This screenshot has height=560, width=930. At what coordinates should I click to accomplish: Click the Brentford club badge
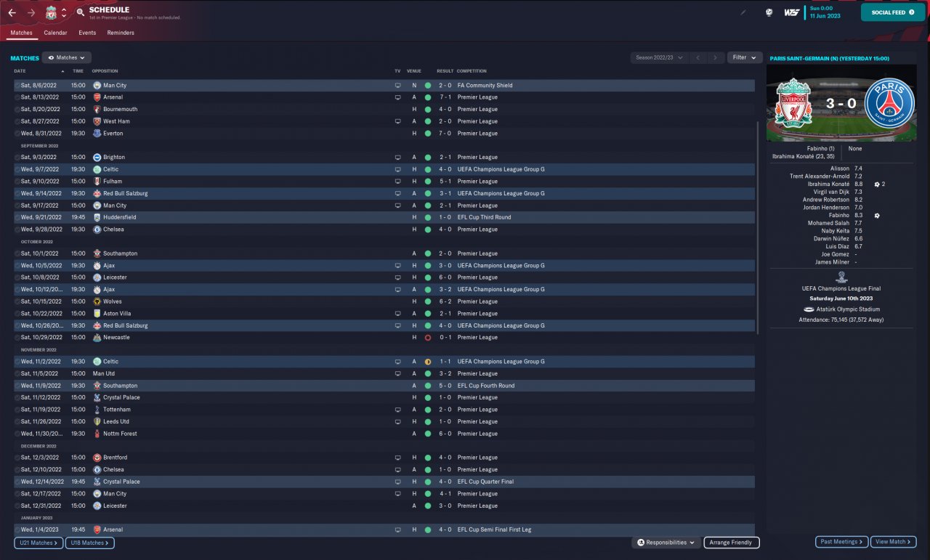pyautogui.click(x=97, y=458)
